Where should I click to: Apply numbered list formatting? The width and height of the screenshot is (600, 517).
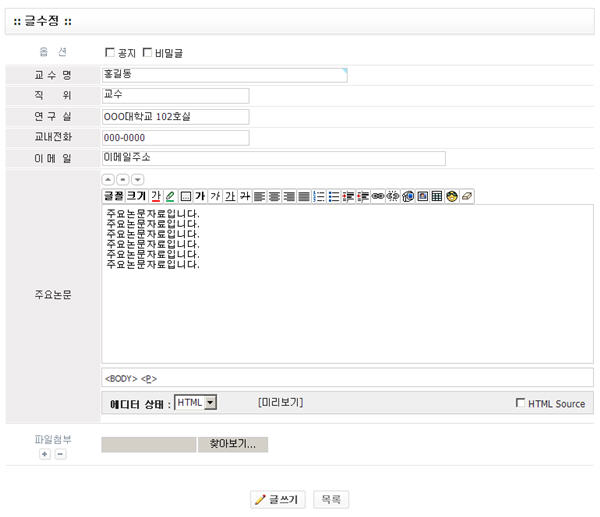pos(319,196)
